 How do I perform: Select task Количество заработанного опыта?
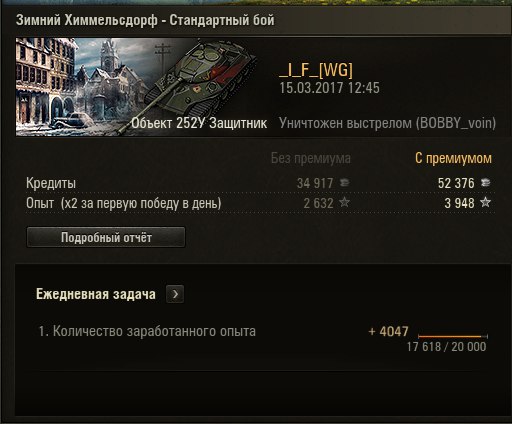pos(147,332)
